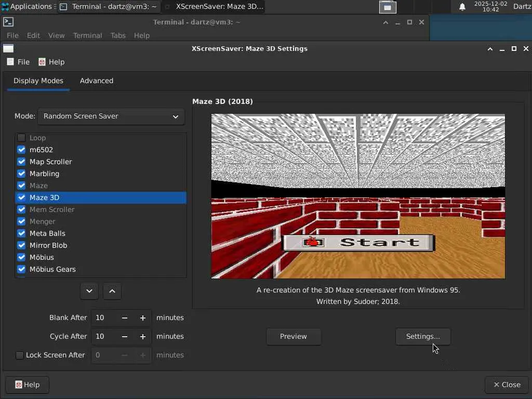Select the Map Scroller list entry
Viewport: 532px width, 399px height.
[101, 162]
